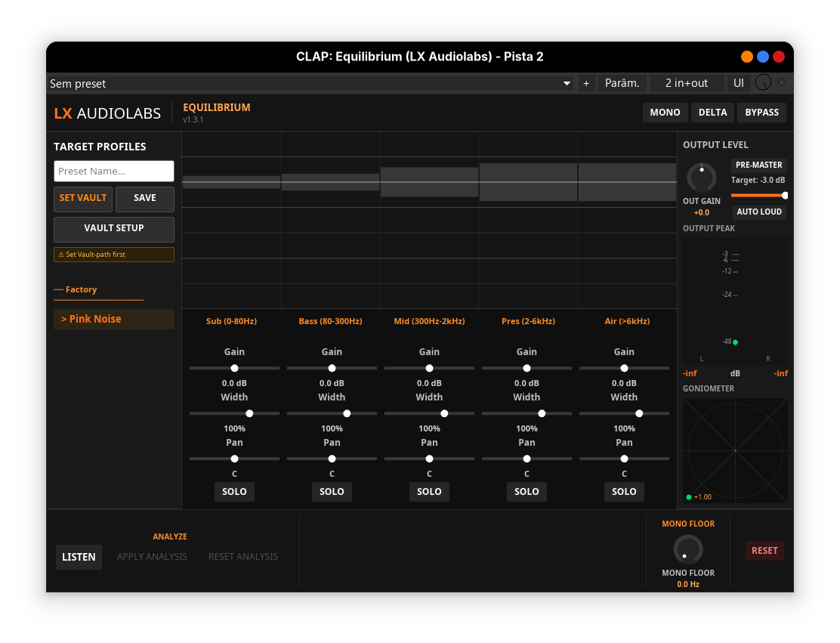
Task: Solo the Pres (2-6kHz) band
Action: click(x=527, y=492)
